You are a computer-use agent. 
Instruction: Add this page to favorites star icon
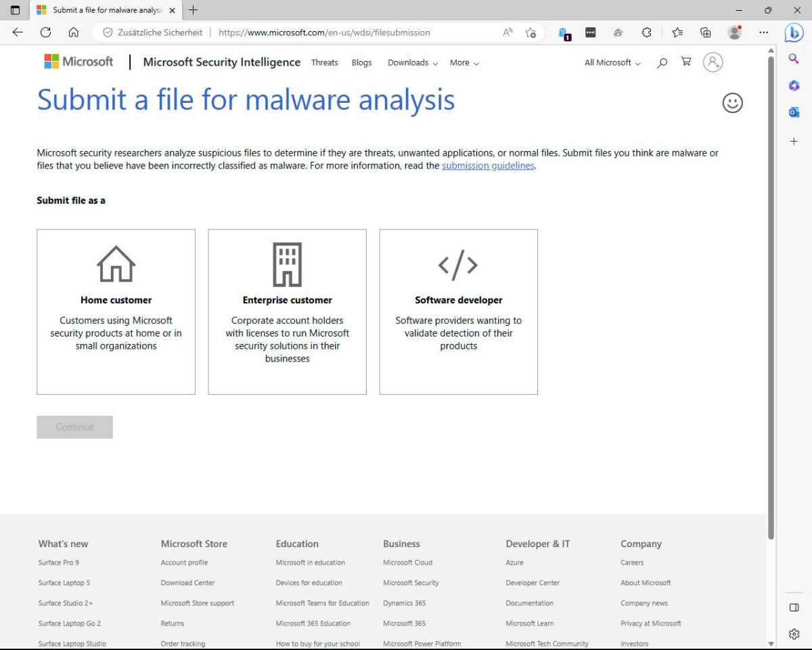531,32
